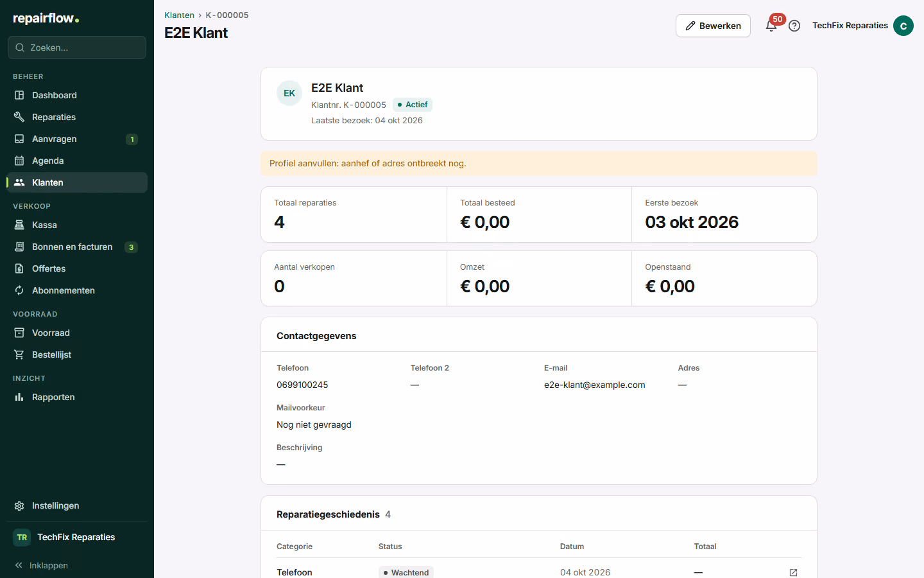Select Klanten in the sidebar
Viewport: 924px width, 578px height.
pyautogui.click(x=77, y=182)
